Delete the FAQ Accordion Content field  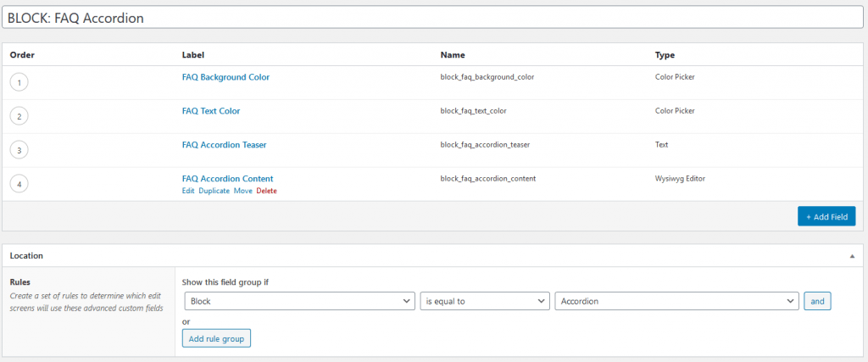266,192
